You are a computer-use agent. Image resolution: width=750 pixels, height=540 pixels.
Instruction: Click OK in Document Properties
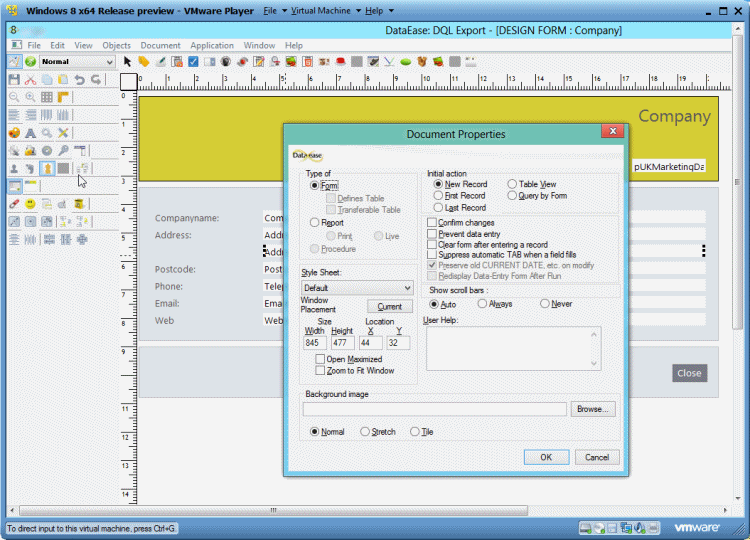pyautogui.click(x=546, y=457)
